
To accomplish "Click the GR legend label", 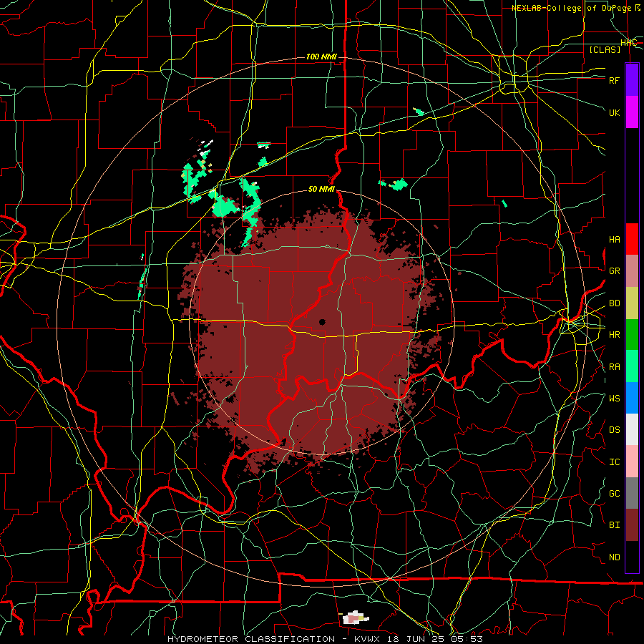I will [x=615, y=271].
